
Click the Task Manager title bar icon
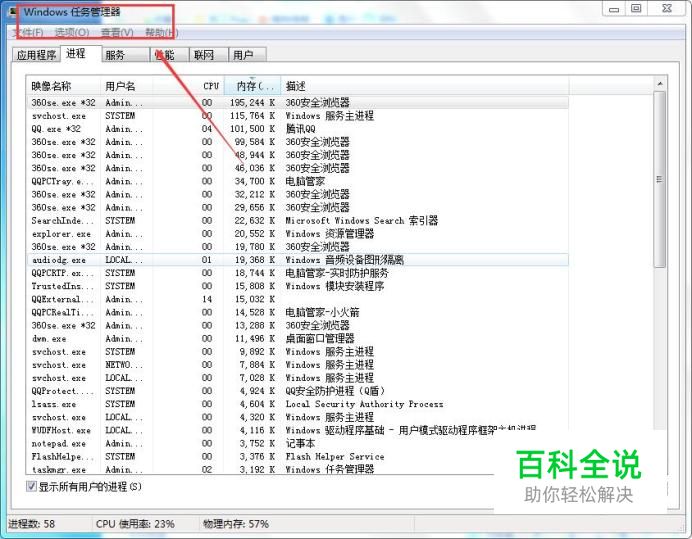(14, 12)
